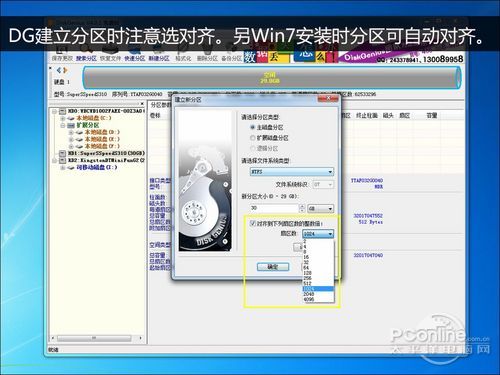Image resolution: width=500 pixels, height=375 pixels.
Task: Close the left disk tree panel
Action: click(x=142, y=104)
